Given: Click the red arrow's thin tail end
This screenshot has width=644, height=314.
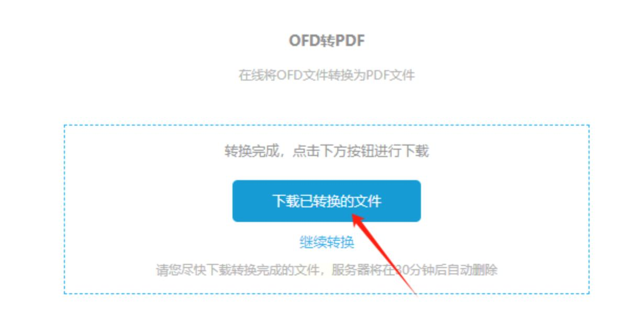Looking at the screenshot, I should pos(415,293).
